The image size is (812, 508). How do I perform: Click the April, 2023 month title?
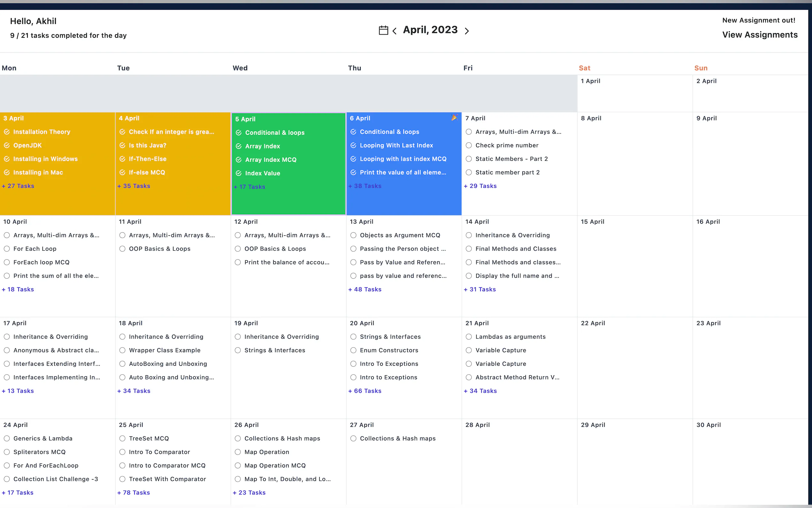pyautogui.click(x=430, y=30)
